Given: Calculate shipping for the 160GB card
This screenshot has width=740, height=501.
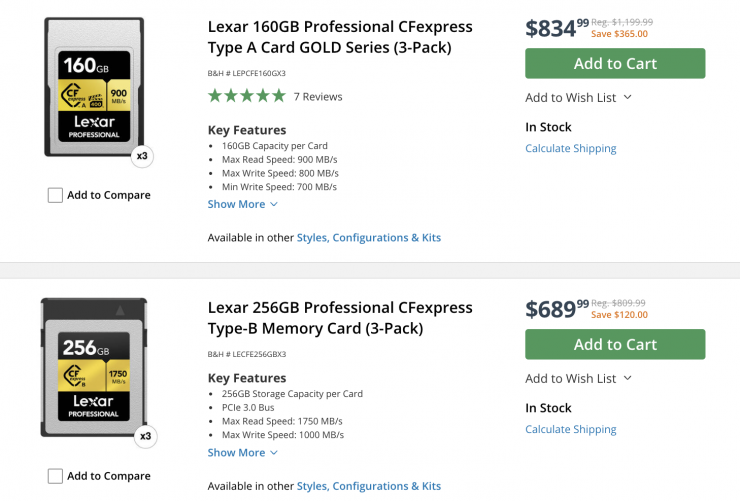Looking at the screenshot, I should click(x=570, y=148).
